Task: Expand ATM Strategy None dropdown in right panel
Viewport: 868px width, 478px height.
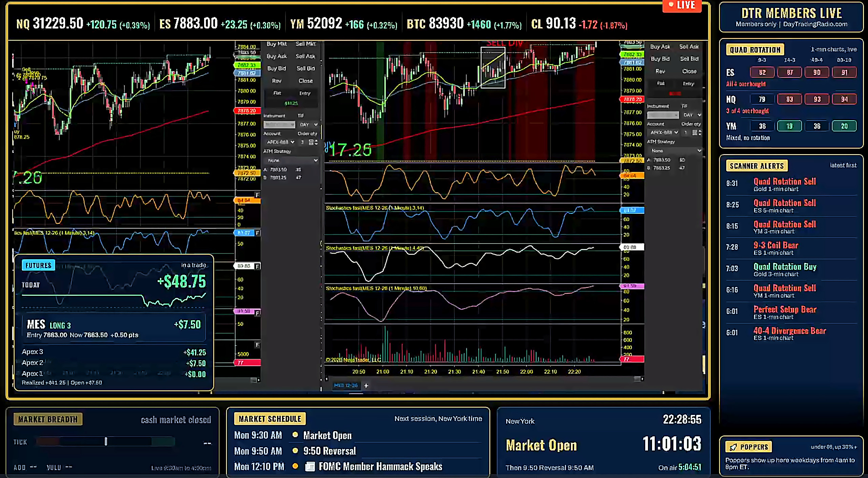Action: tap(675, 151)
